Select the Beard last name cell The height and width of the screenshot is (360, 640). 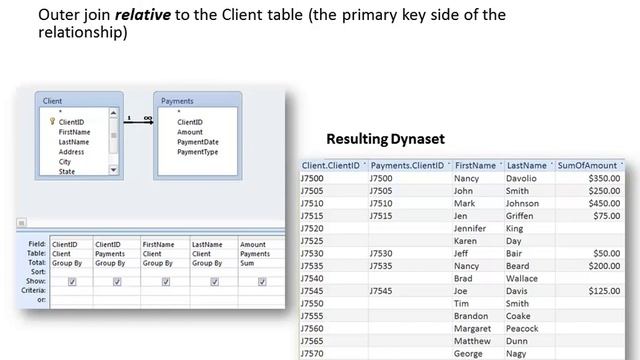coord(529,266)
